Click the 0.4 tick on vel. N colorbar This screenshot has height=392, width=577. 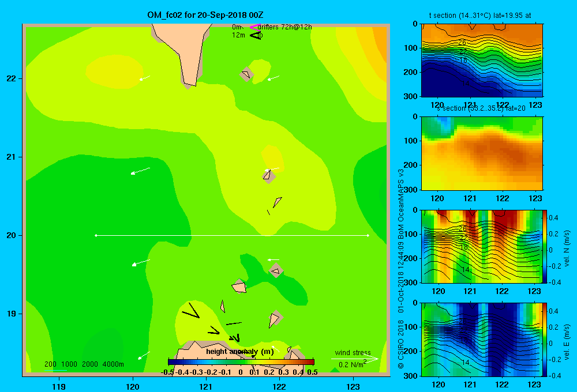tap(553, 218)
